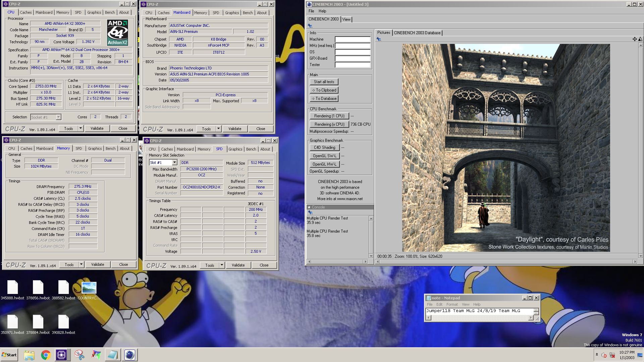Select the 390828.hwbot desktop file
Image resolution: width=644 pixels, height=362 pixels.
point(63,324)
